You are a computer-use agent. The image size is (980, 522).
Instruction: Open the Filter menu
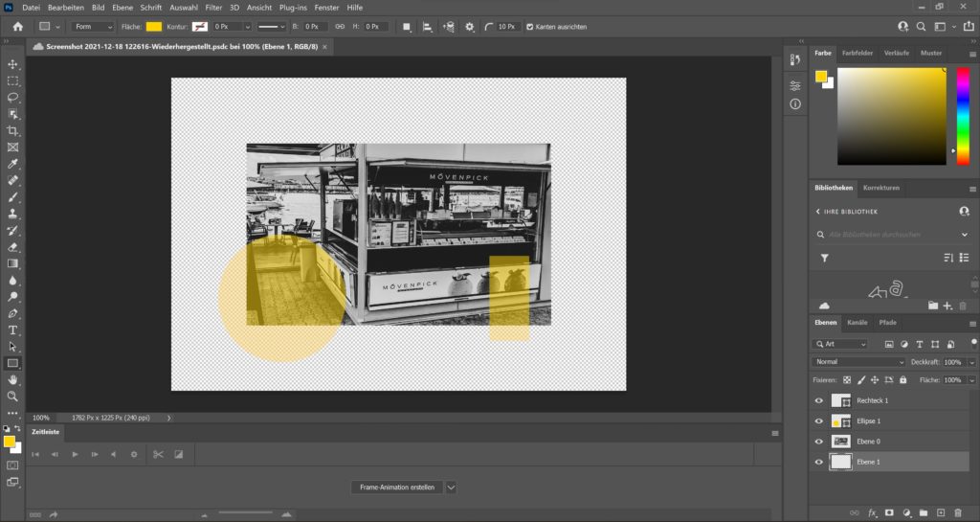pos(213,8)
